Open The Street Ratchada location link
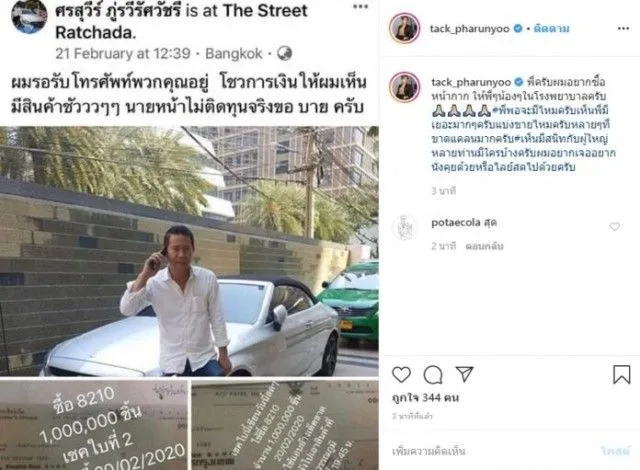The image size is (640, 470). [x=180, y=21]
